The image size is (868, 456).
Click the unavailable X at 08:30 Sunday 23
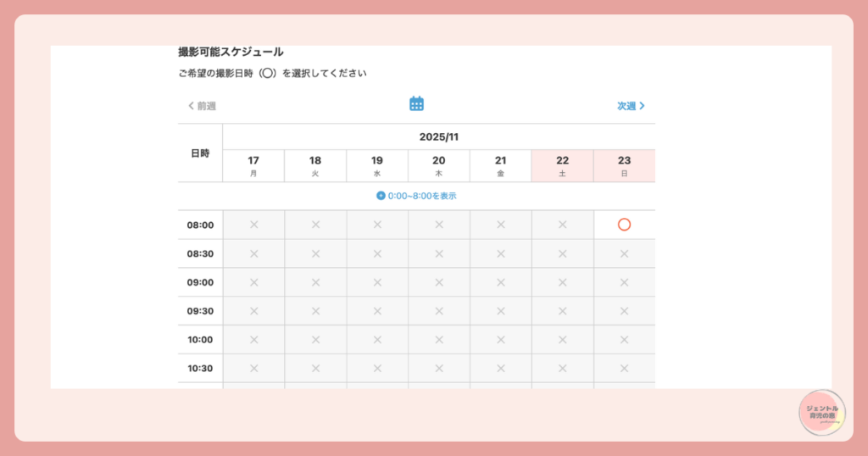coord(624,253)
